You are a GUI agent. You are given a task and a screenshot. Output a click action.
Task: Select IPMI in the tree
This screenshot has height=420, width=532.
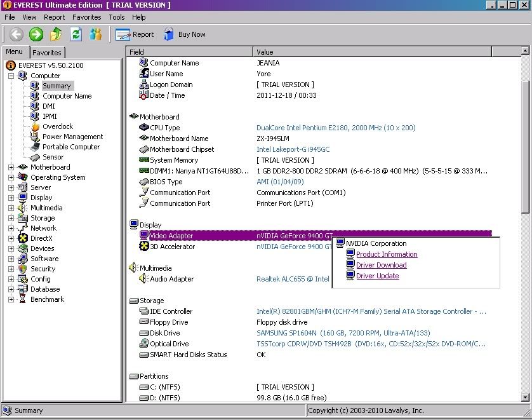(50, 116)
